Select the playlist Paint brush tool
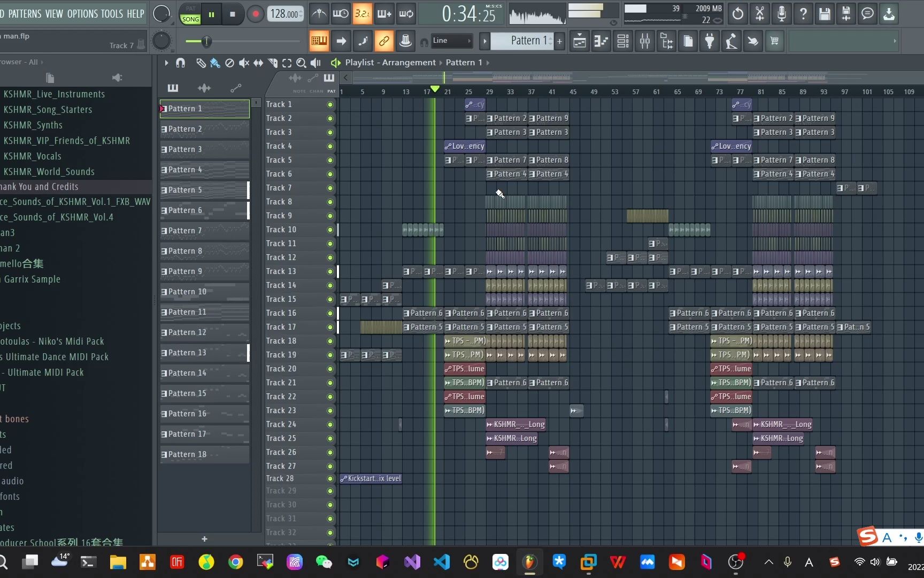The width and height of the screenshot is (924, 578). [215, 63]
